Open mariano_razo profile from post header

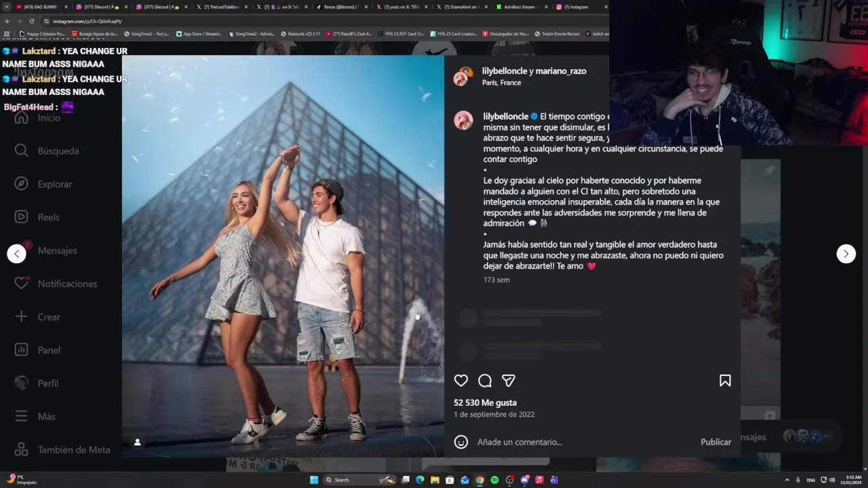562,70
